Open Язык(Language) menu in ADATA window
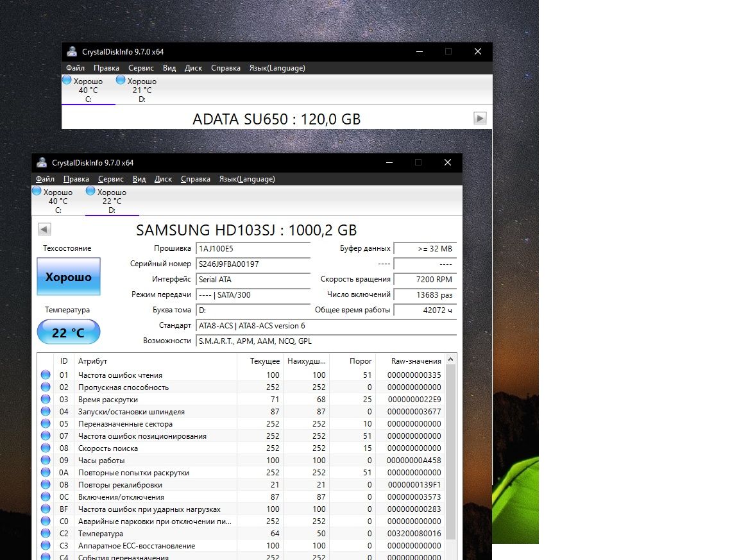Screen dimensions: 739x560 pyautogui.click(x=277, y=68)
